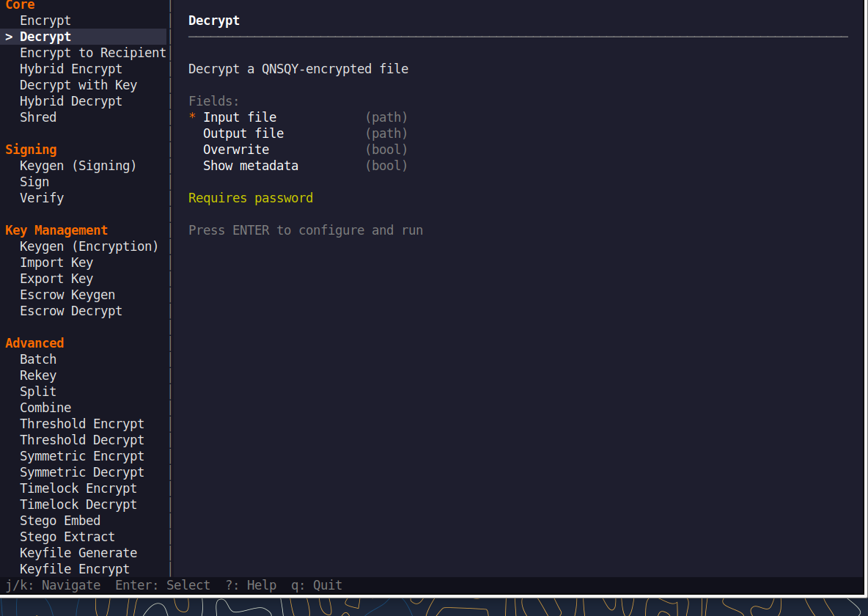Select the Combine command
Viewport: 868px width, 616px height.
(x=45, y=407)
